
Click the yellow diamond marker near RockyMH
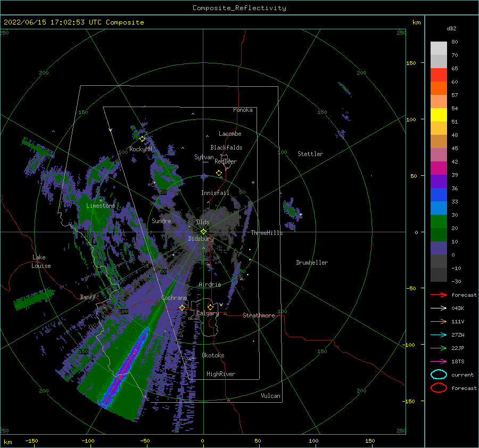pyautogui.click(x=142, y=139)
